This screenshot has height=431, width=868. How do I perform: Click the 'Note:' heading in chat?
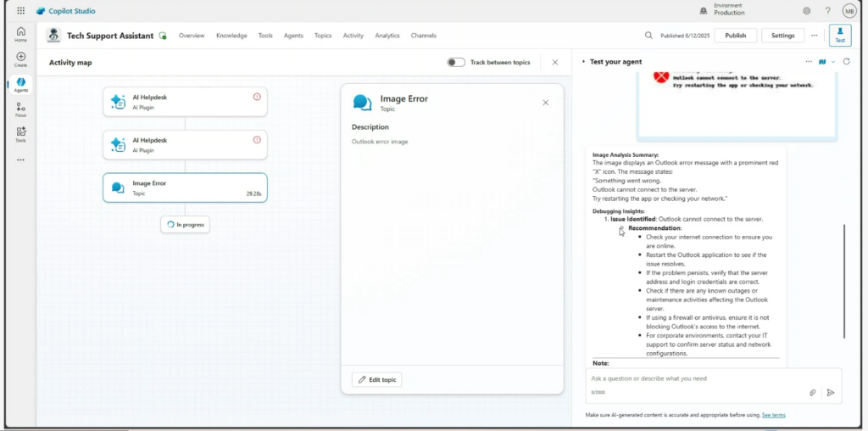[601, 363]
